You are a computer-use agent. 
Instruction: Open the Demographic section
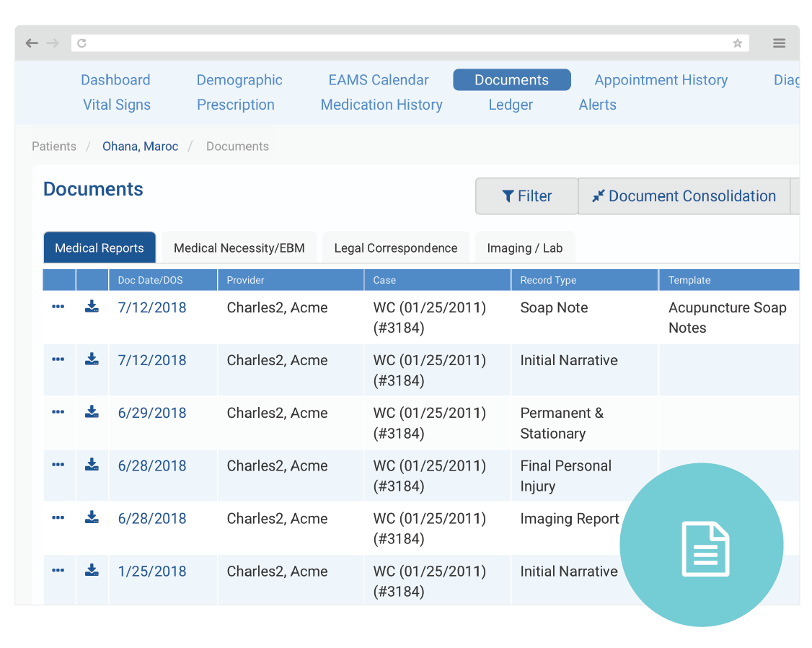point(239,80)
